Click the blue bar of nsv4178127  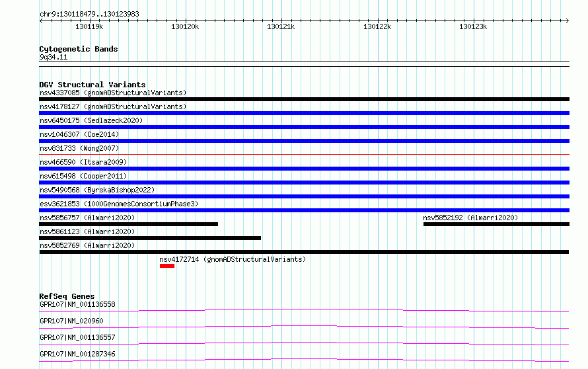304,113
